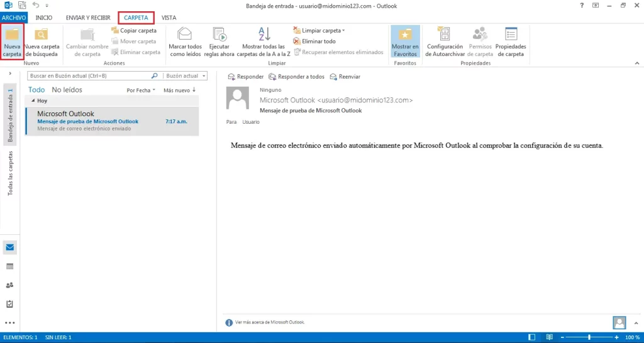Open the Microsoft Outlook test message

click(112, 121)
